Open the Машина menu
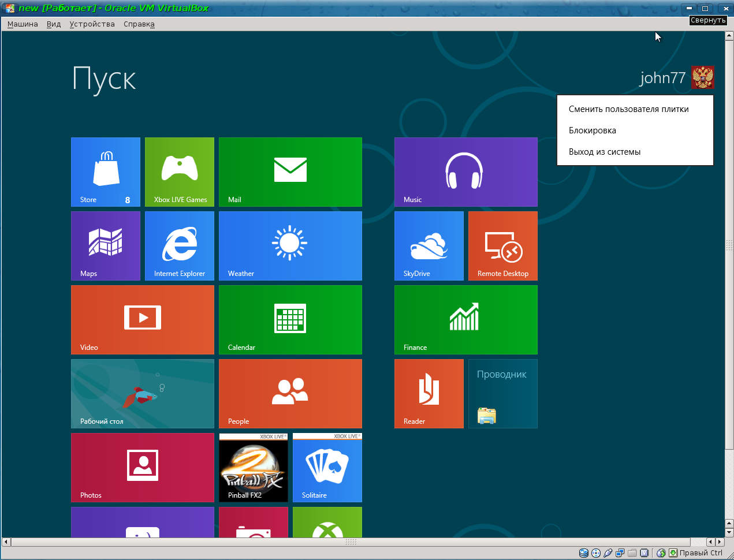The height and width of the screenshot is (560, 734). (23, 24)
